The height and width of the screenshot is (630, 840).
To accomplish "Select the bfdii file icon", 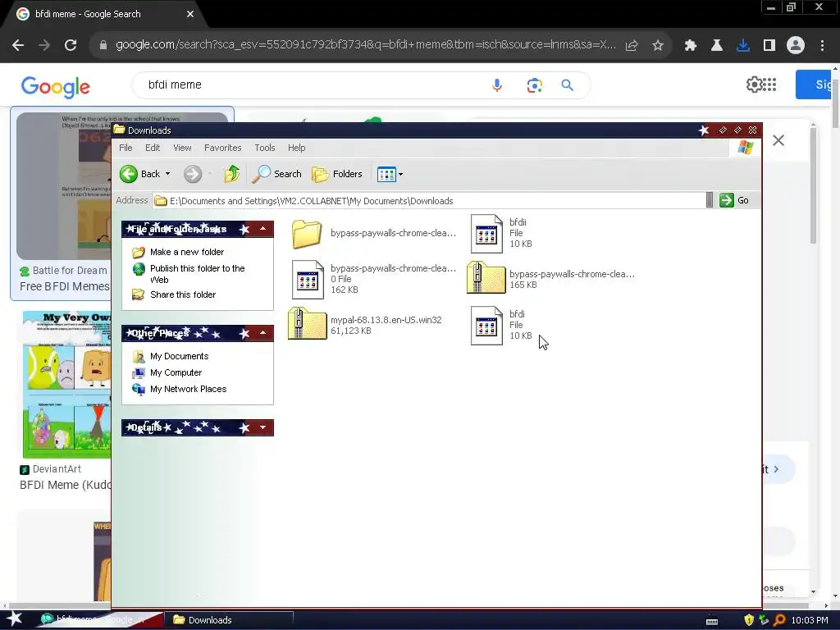I will (x=486, y=234).
